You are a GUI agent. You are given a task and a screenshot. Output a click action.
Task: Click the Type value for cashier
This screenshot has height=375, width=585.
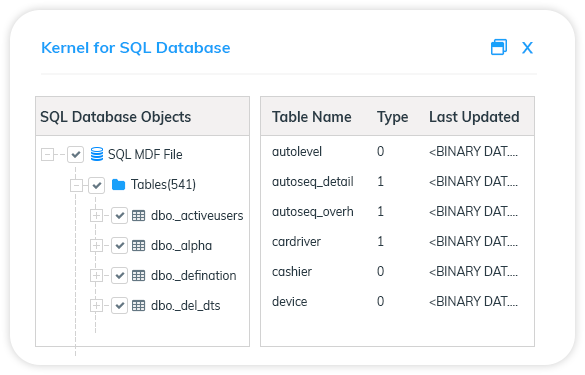click(380, 271)
